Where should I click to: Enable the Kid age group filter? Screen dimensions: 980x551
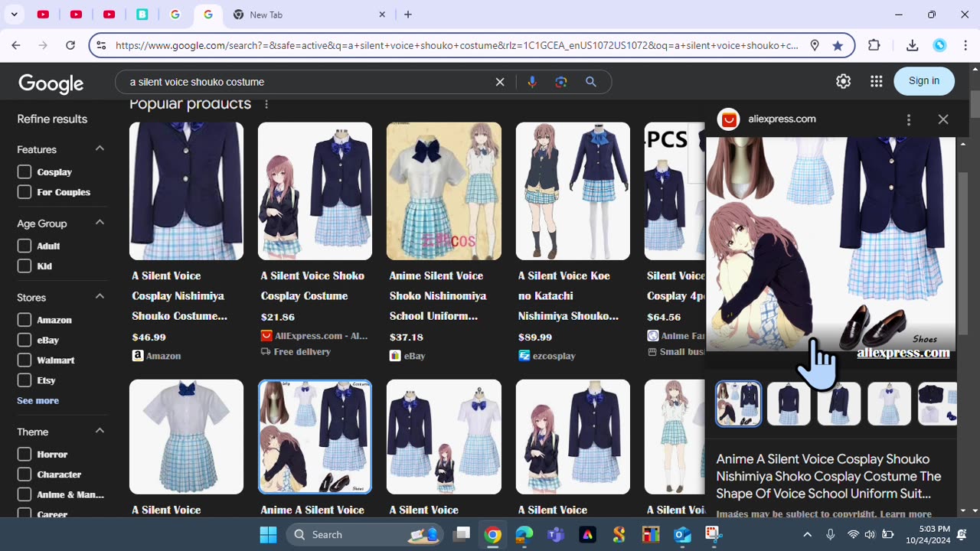tap(24, 266)
